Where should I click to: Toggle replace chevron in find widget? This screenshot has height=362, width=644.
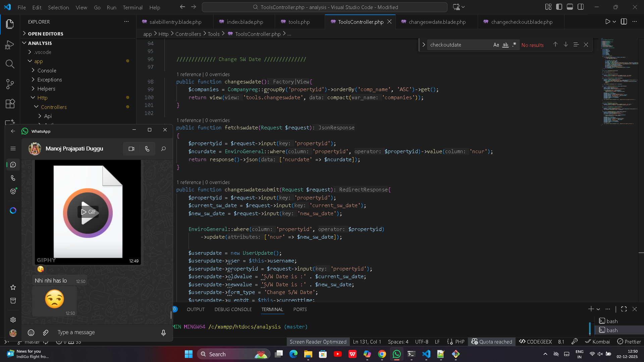click(424, 45)
